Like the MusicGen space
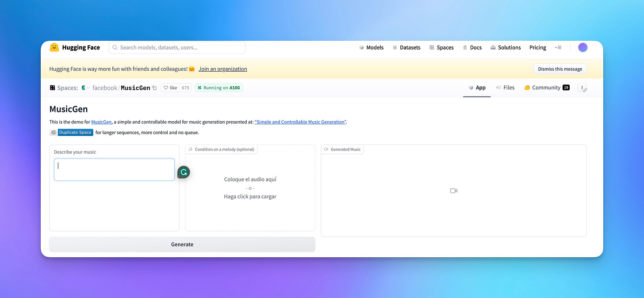This screenshot has width=644, height=298. click(x=170, y=88)
